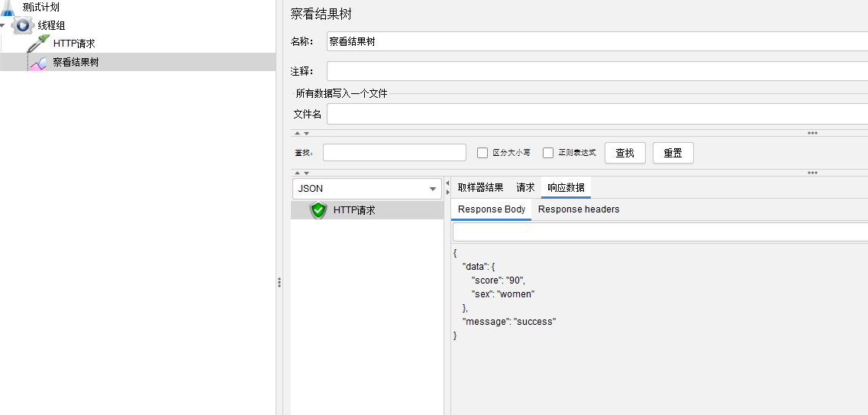Focus the 查找 search text field
The image size is (868, 415).
click(x=395, y=152)
